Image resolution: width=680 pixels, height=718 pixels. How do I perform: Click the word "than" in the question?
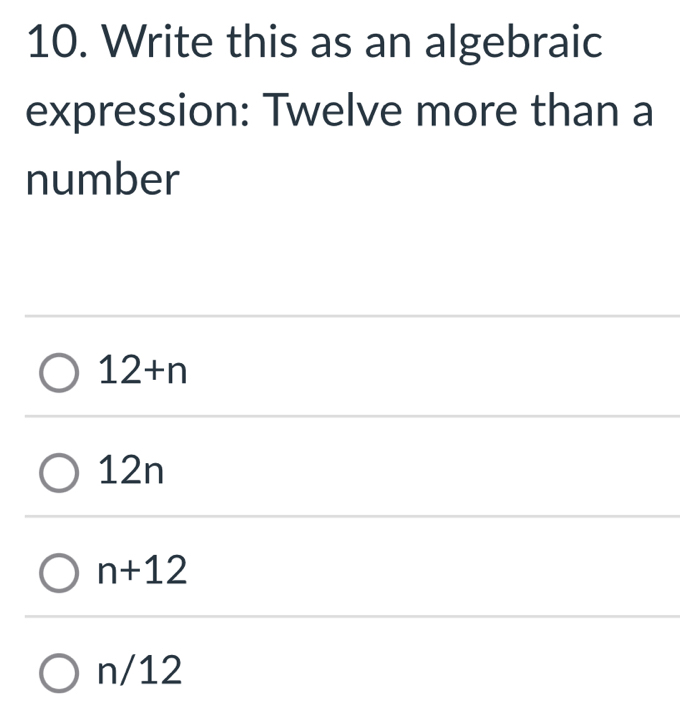coord(575,109)
